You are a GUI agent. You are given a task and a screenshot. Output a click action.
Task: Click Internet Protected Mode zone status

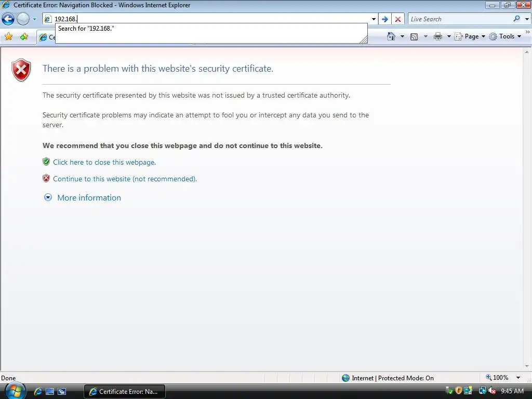click(x=388, y=378)
